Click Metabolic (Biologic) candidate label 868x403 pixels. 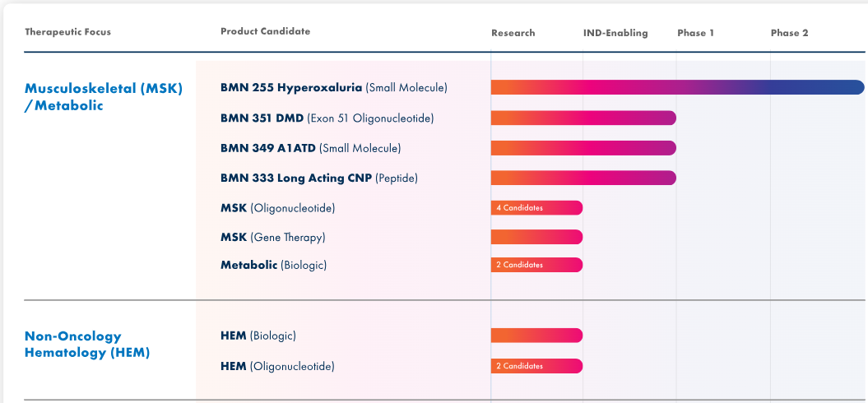pos(273,265)
